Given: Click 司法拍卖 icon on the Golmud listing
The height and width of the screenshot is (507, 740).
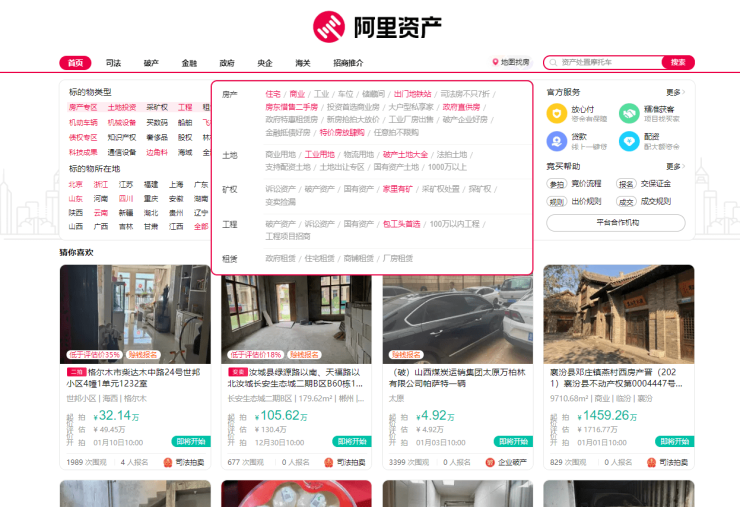Looking at the screenshot, I should (168, 462).
